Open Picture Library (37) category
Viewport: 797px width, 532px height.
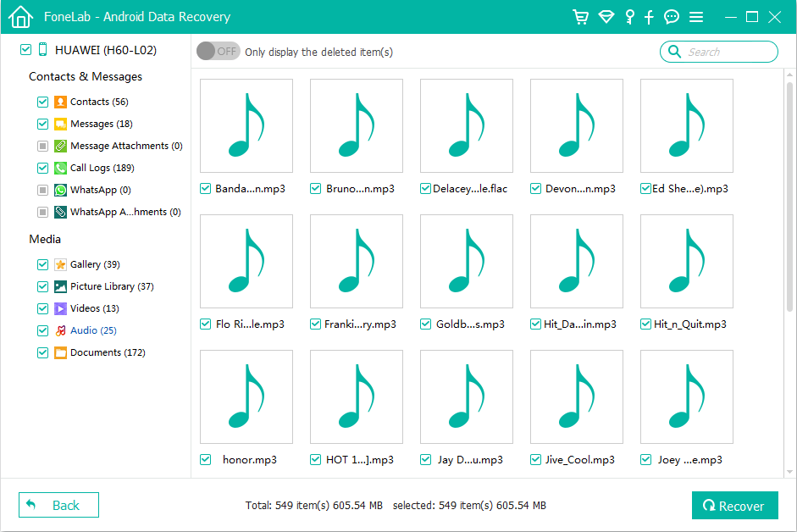(x=111, y=286)
